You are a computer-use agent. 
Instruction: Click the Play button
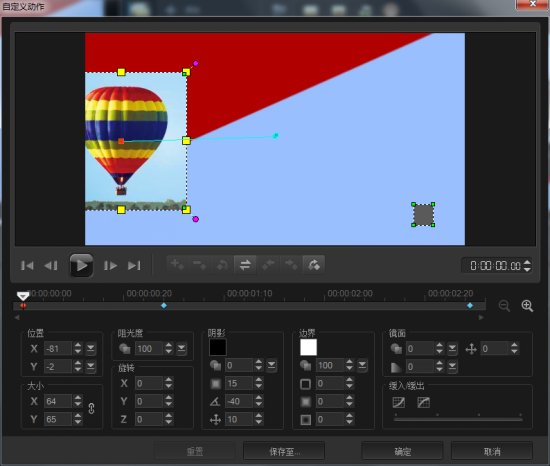[x=81, y=265]
